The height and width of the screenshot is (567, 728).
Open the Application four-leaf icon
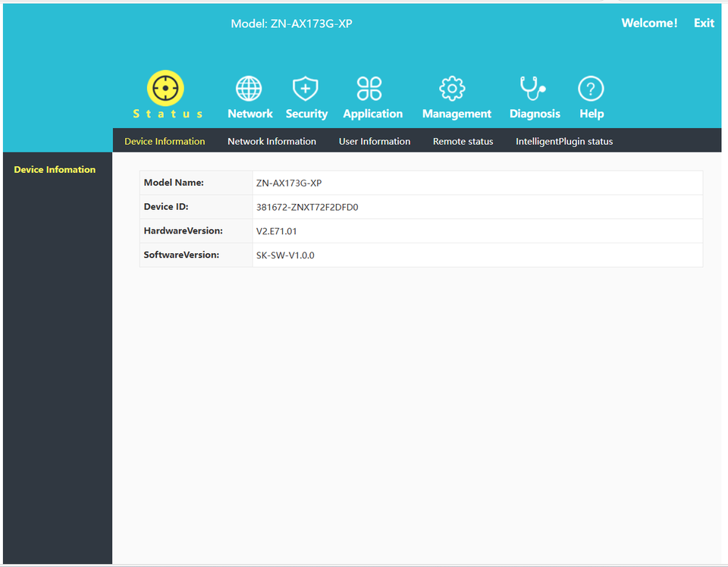coord(370,89)
